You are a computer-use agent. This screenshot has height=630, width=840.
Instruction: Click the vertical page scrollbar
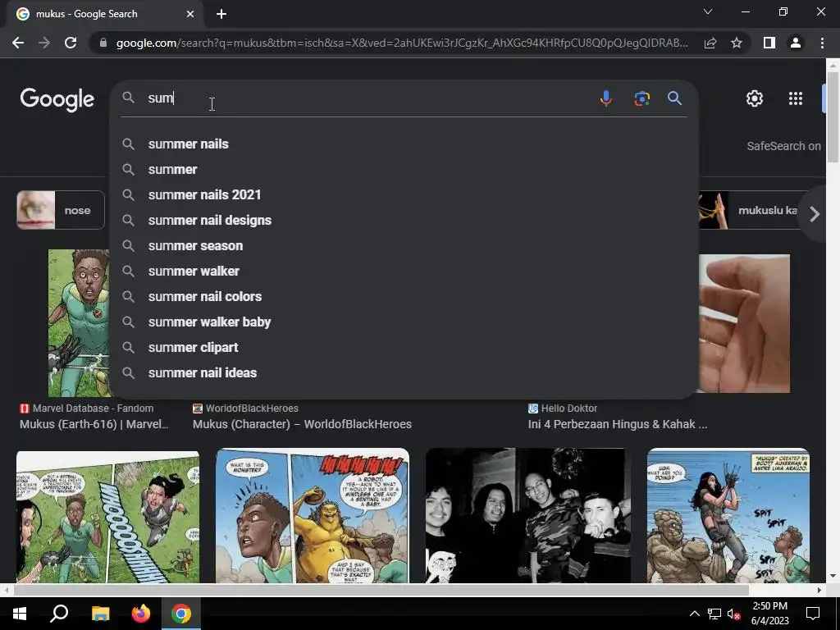(x=833, y=116)
